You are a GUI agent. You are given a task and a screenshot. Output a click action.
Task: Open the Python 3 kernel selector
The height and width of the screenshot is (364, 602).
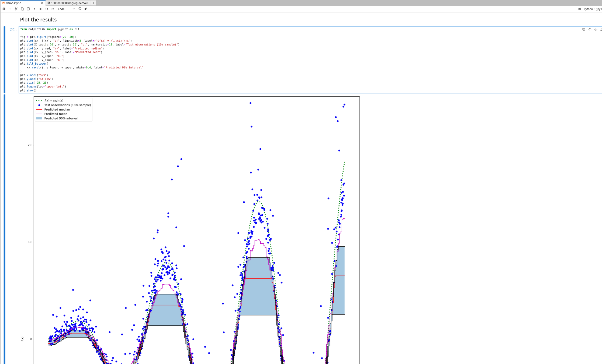pos(593,9)
